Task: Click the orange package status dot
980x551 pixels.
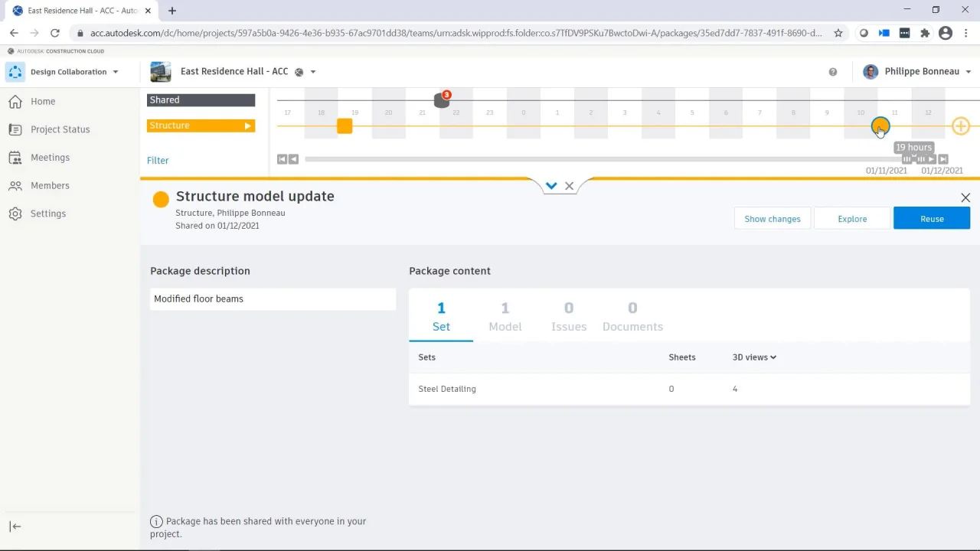Action: 161,200
